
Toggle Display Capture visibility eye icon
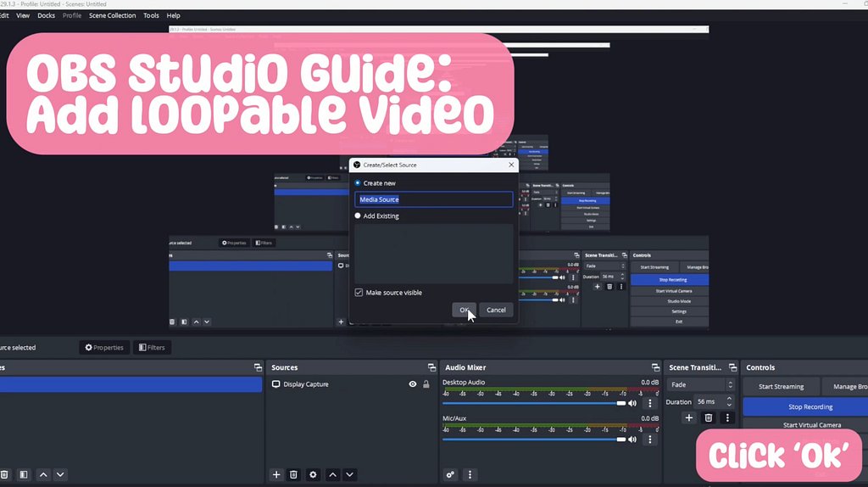[x=413, y=384]
